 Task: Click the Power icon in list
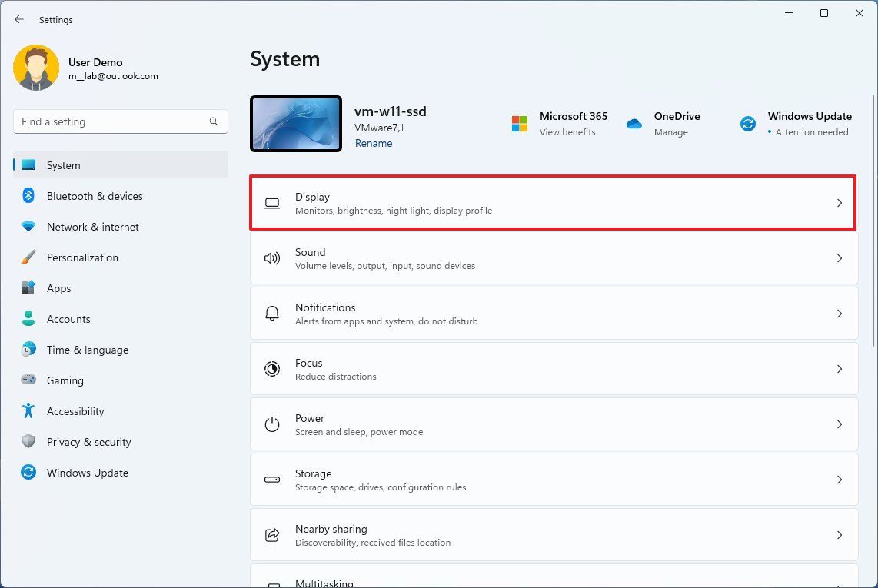[x=272, y=424]
